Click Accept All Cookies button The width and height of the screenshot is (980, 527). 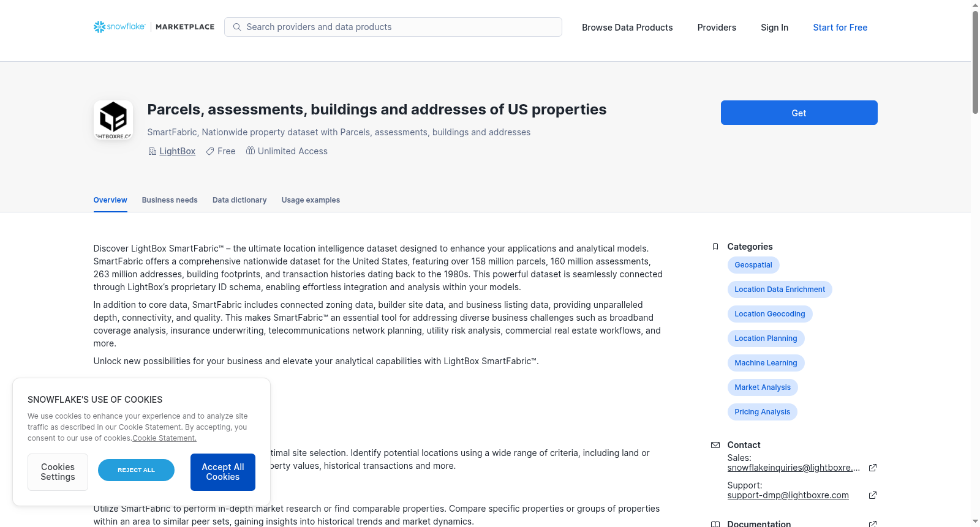223,472
